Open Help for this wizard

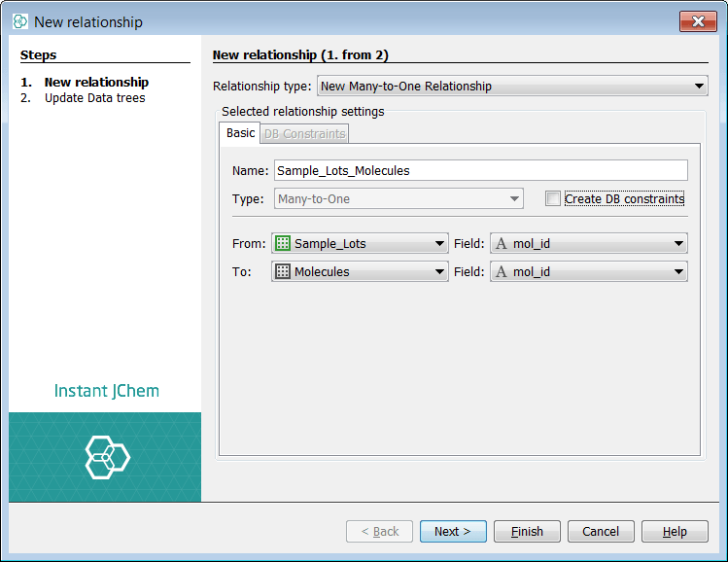click(x=675, y=532)
